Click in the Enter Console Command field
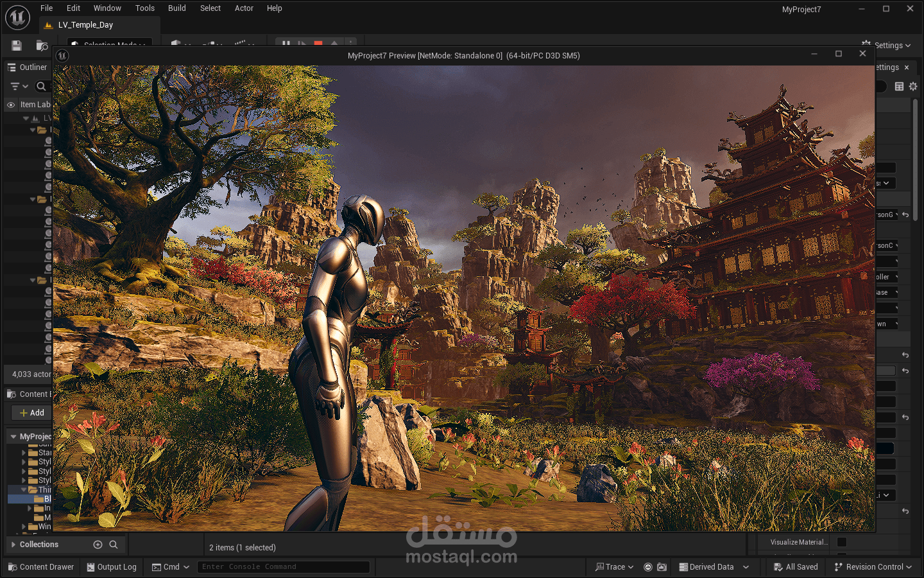The image size is (924, 578). point(283,567)
